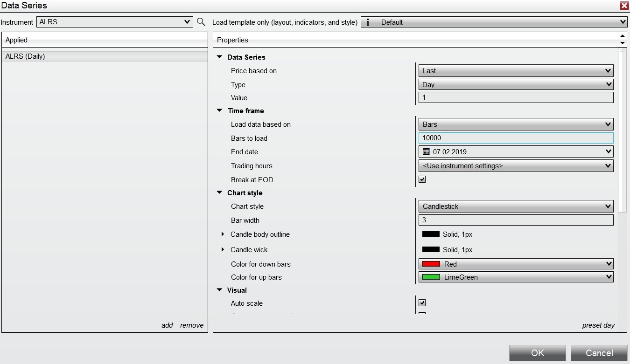Open the Color for up bars dropdown
The width and height of the screenshot is (630, 364).
pyautogui.click(x=516, y=277)
